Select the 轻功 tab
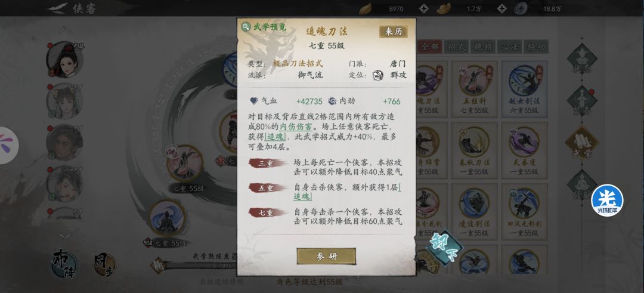The image size is (644, 293). coord(536,47)
